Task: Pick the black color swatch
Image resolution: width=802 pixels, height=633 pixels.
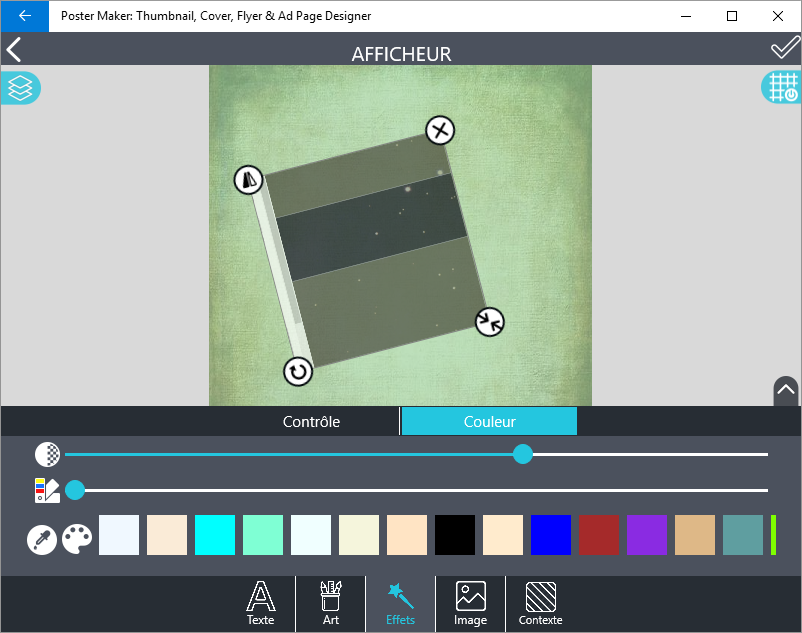Action: (455, 535)
